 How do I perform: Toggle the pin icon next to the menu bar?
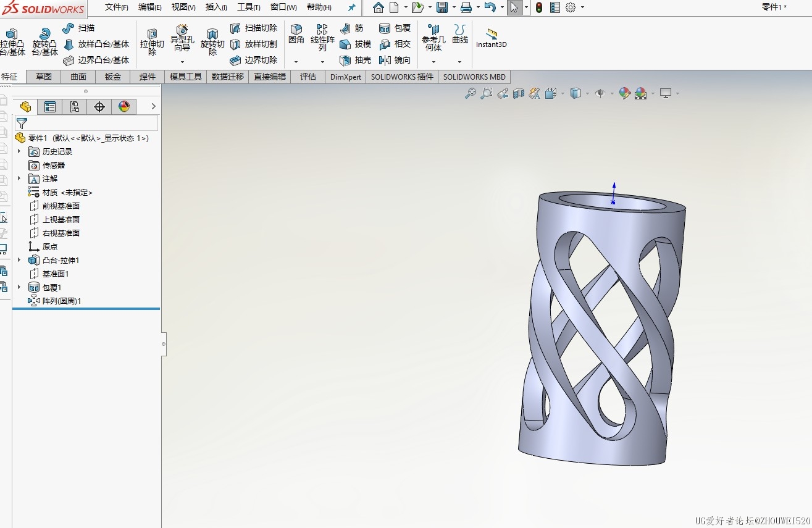coord(352,7)
